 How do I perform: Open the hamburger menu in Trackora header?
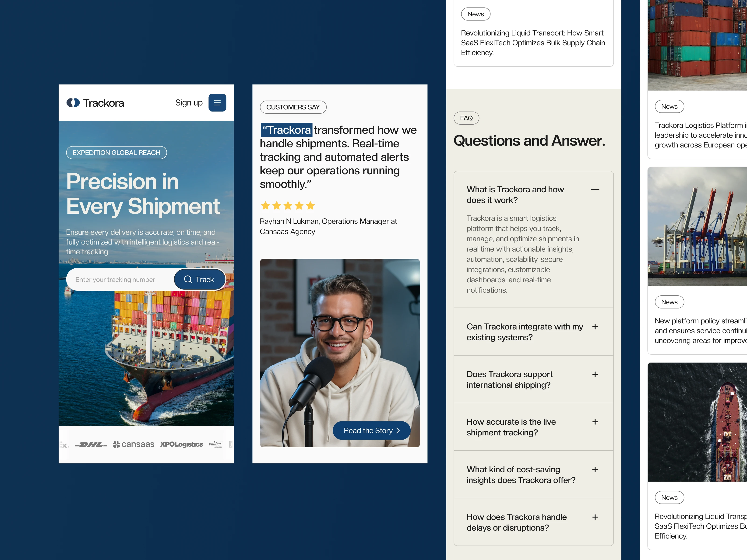tap(217, 103)
